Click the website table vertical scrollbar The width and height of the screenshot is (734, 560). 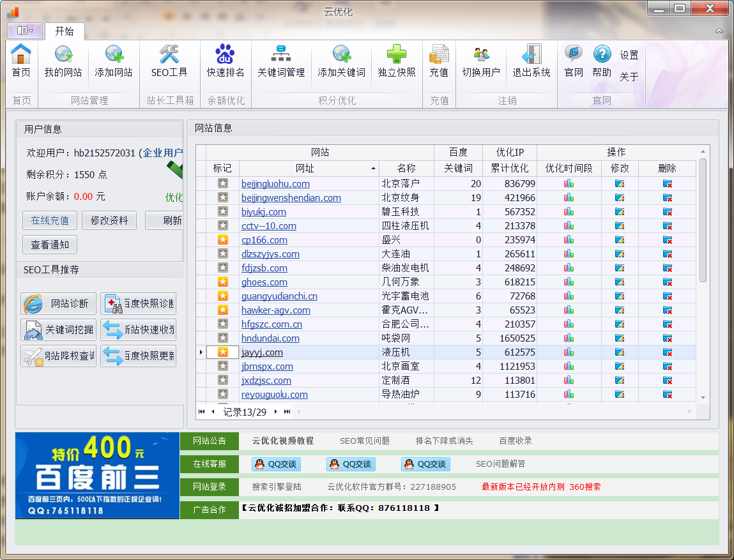tap(703, 220)
